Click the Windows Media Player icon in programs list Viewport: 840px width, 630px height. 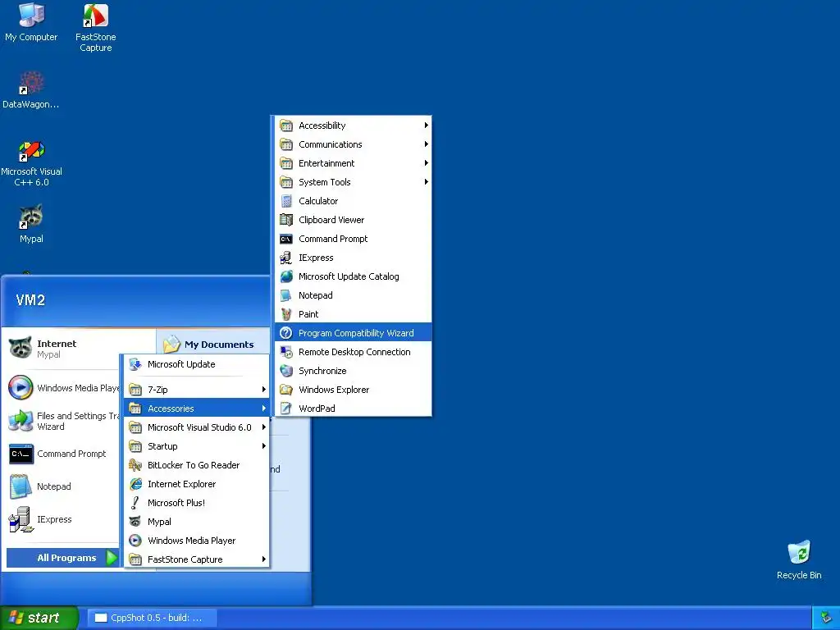pos(135,541)
